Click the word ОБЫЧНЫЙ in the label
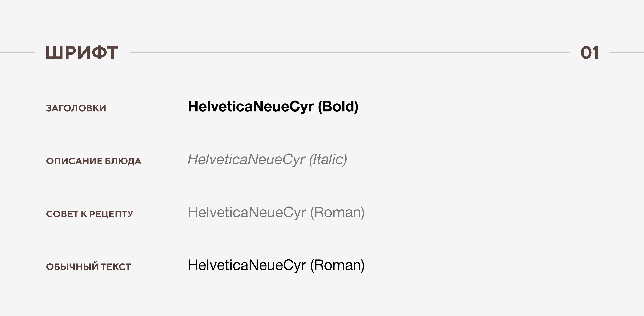This screenshot has width=644, height=316. point(72,267)
